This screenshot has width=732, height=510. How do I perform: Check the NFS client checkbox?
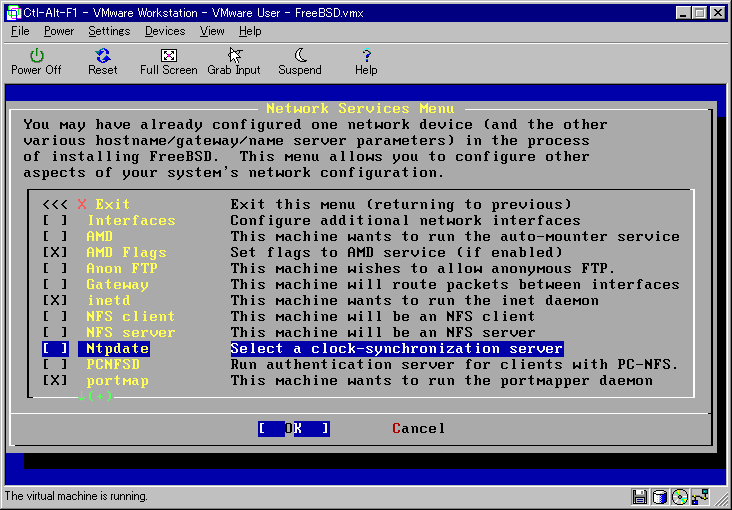(x=55, y=317)
